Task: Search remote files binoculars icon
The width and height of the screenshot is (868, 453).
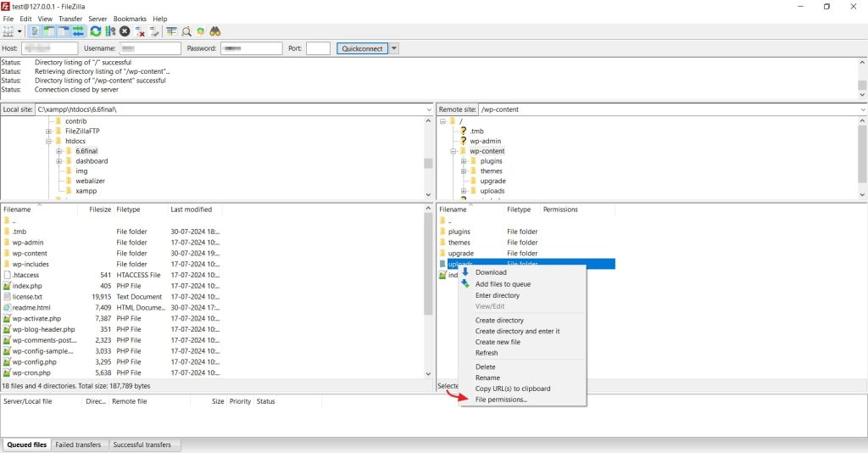Action: [214, 31]
